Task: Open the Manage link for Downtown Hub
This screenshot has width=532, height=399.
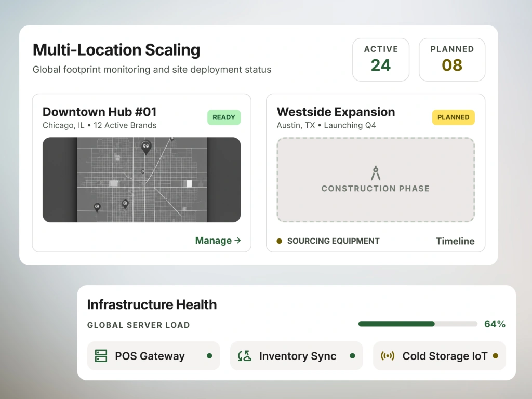Action: (x=218, y=240)
